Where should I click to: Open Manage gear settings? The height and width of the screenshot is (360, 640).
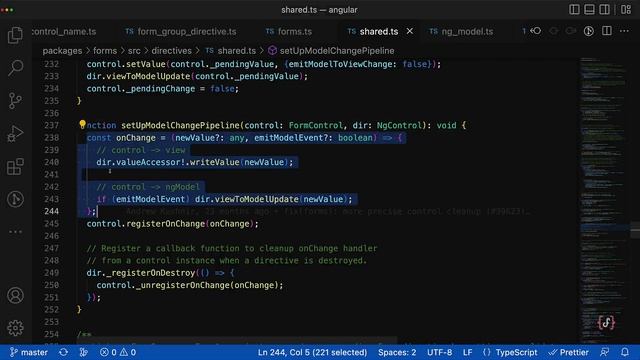click(x=15, y=328)
